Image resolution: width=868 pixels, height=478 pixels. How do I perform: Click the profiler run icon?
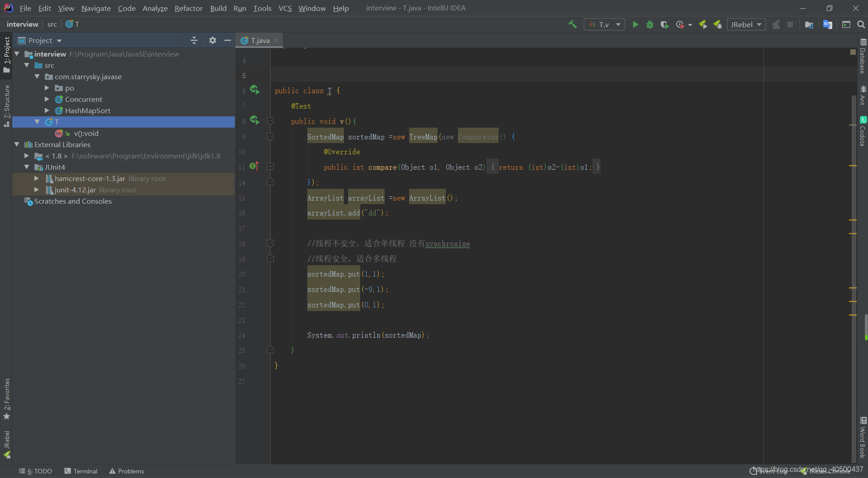(679, 24)
